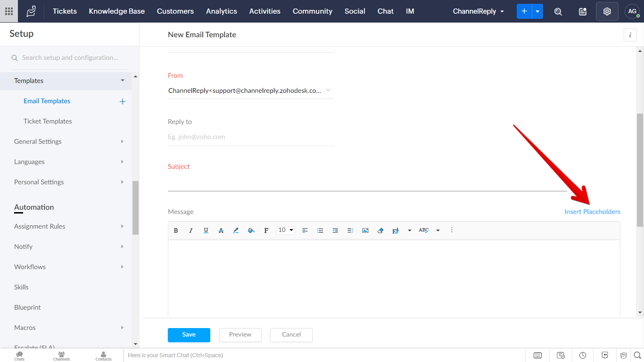Open the ChannelReply department dropdown
The image size is (644, 362).
point(479,11)
